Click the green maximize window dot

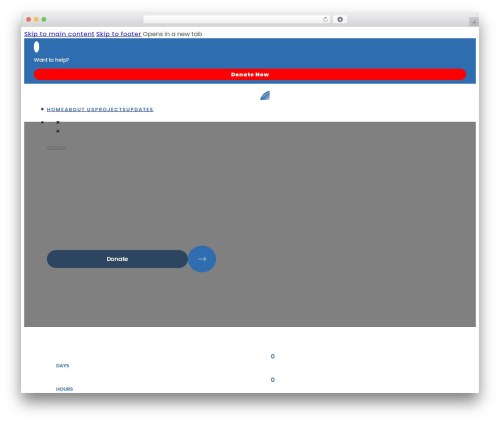pyautogui.click(x=44, y=19)
